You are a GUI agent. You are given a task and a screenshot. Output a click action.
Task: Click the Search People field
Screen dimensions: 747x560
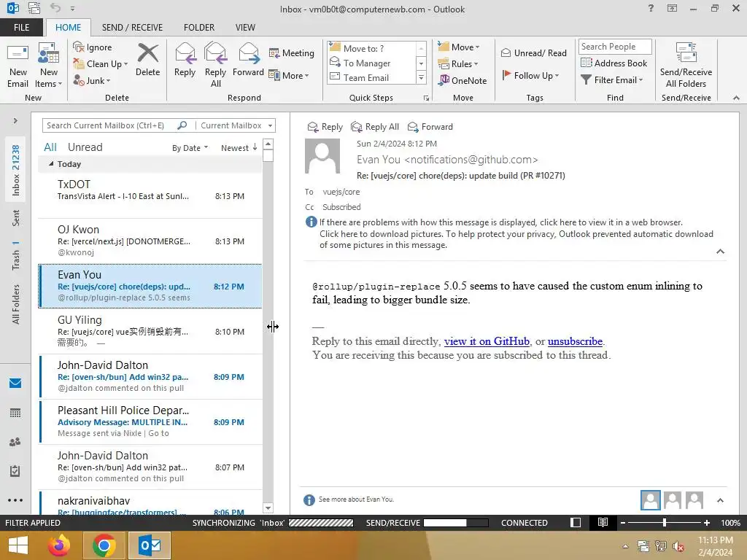[614, 46]
